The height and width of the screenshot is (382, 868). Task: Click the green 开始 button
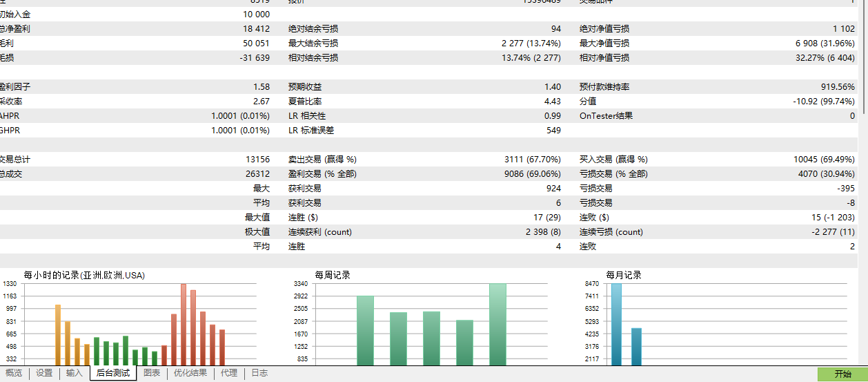tap(842, 374)
